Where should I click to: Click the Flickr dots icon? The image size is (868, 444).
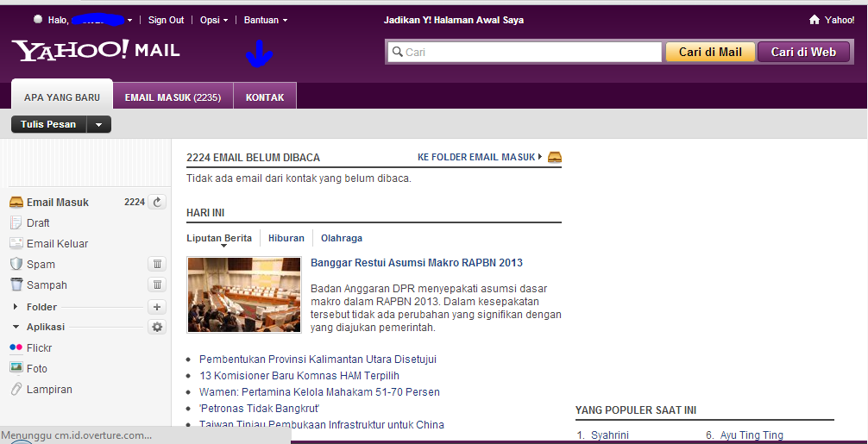click(x=16, y=347)
